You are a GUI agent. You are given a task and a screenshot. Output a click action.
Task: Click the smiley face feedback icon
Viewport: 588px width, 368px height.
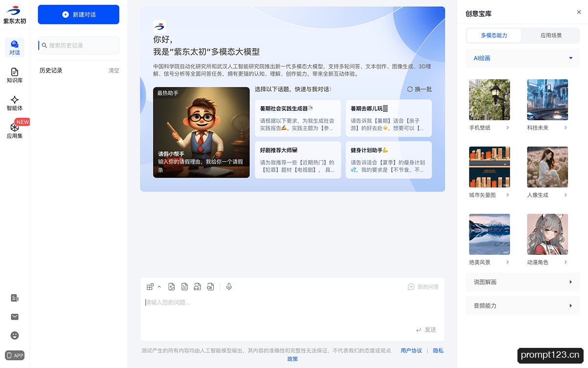(15, 336)
